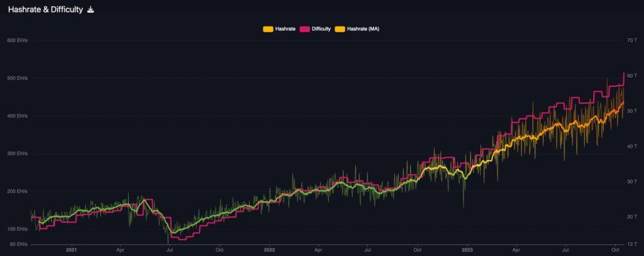Image resolution: width=644 pixels, height=256 pixels.
Task: Toggle the Hashrate (MA) legend swatch
Action: (x=340, y=29)
